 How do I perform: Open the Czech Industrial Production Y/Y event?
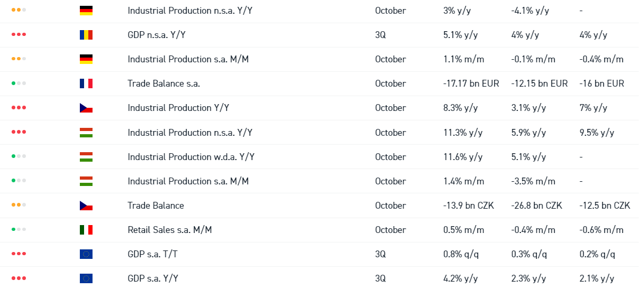point(178,108)
